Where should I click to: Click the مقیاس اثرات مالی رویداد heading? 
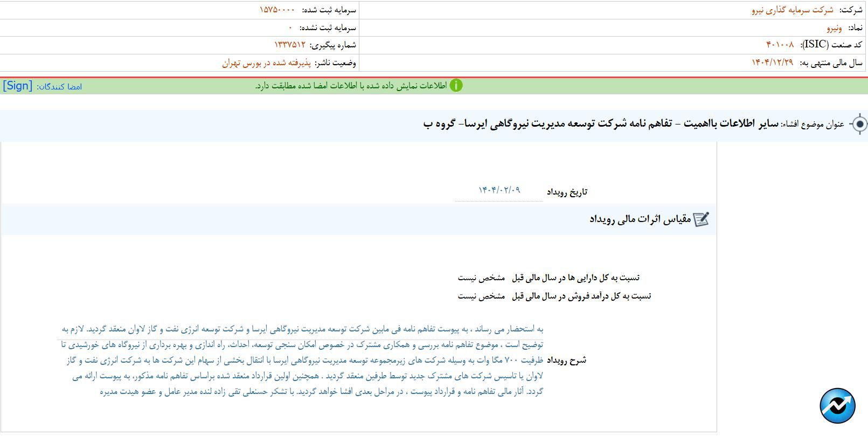coord(640,219)
